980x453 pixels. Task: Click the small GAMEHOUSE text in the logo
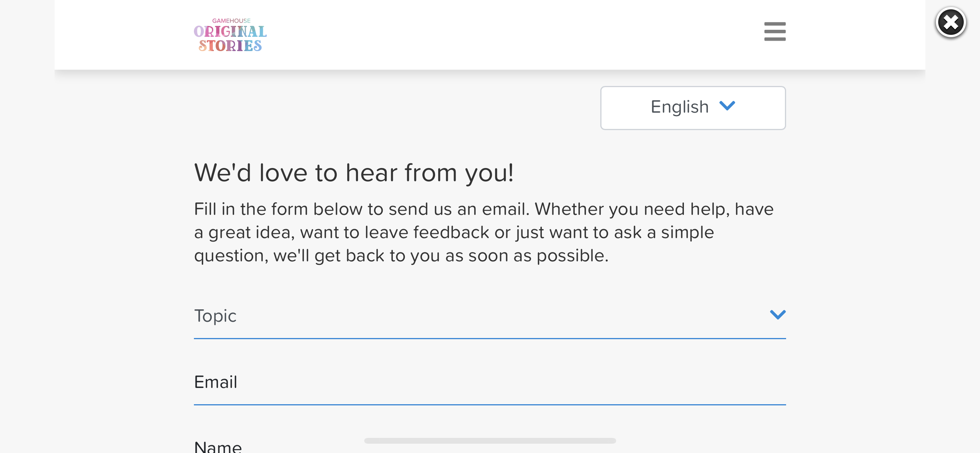[231, 21]
